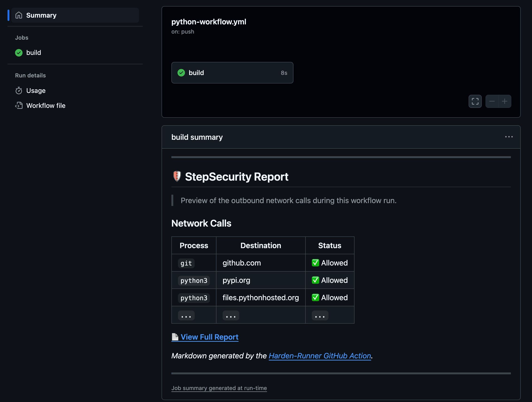
Task: Open the Harden-Runner GitHub Action link
Action: pos(320,356)
